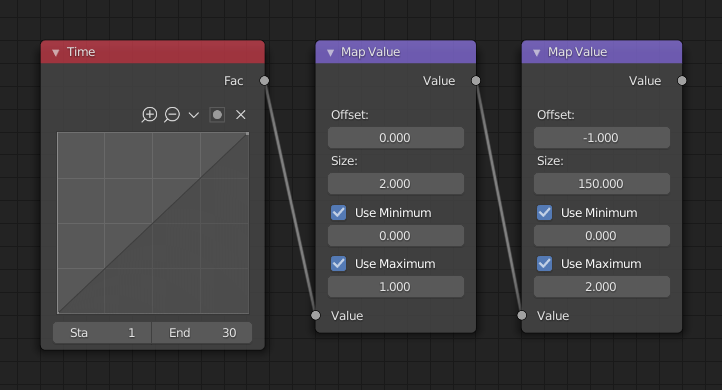Click second Map Value input Value socket
This screenshot has height=390, width=722.
point(522,315)
